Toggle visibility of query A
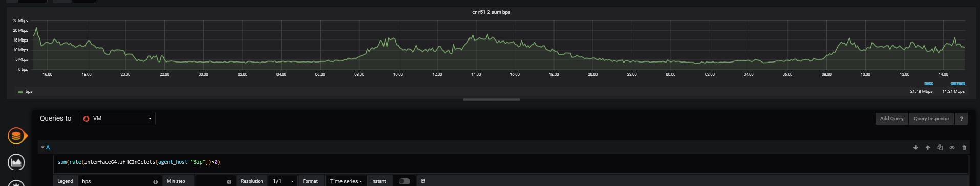980x186 pixels. 952,148
